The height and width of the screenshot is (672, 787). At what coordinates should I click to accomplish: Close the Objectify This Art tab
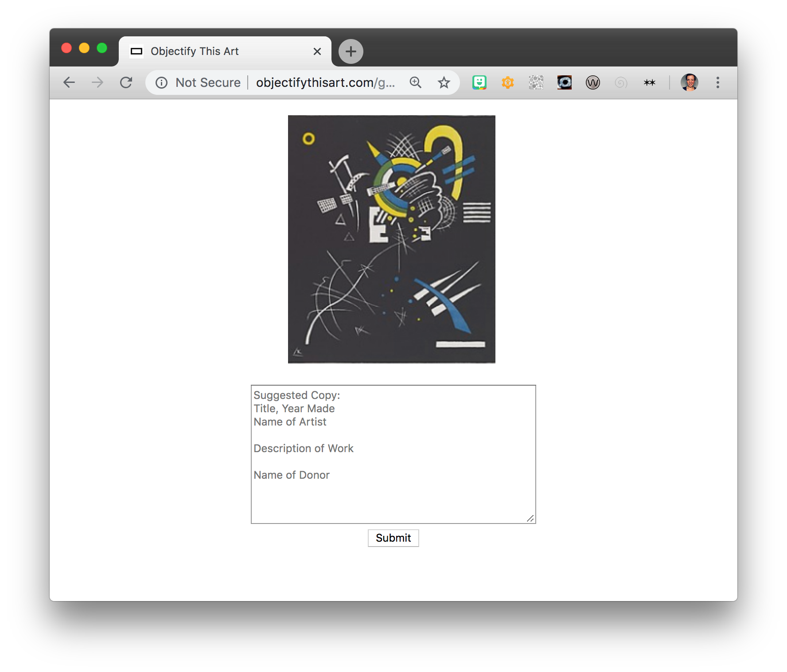coord(317,51)
